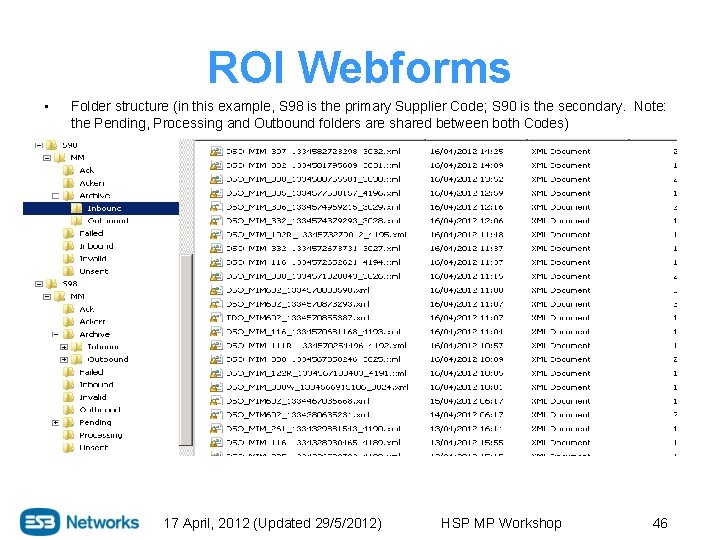Collapse the MM node under S90

47,158
